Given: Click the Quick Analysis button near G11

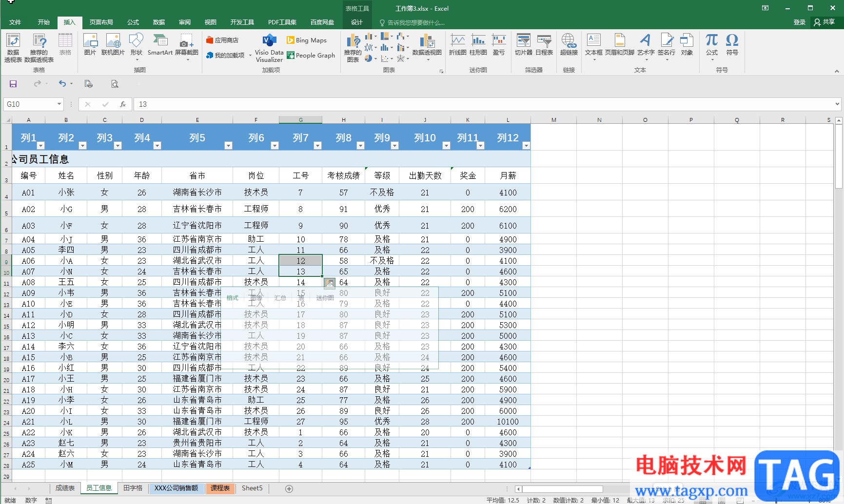Looking at the screenshot, I should click(330, 283).
